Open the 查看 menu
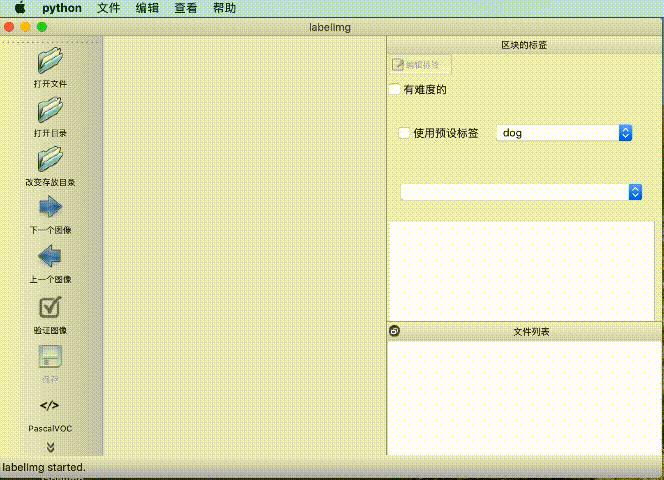The height and width of the screenshot is (480, 664). (186, 8)
